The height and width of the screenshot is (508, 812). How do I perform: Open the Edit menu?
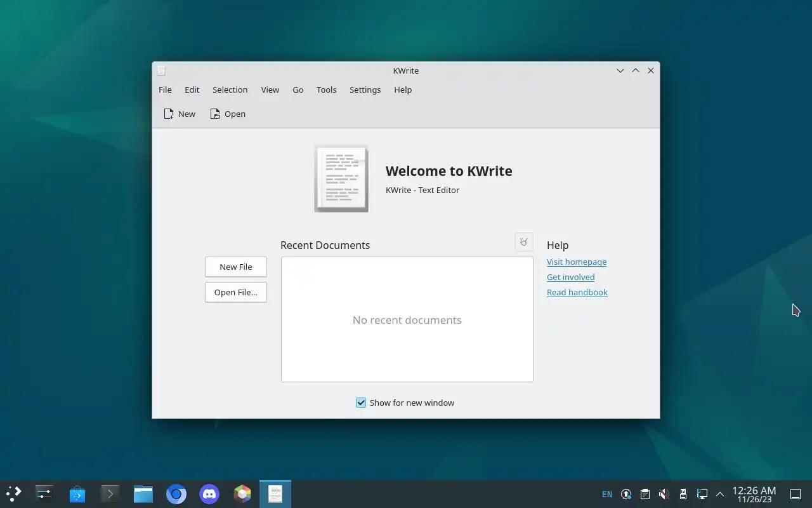click(x=192, y=90)
